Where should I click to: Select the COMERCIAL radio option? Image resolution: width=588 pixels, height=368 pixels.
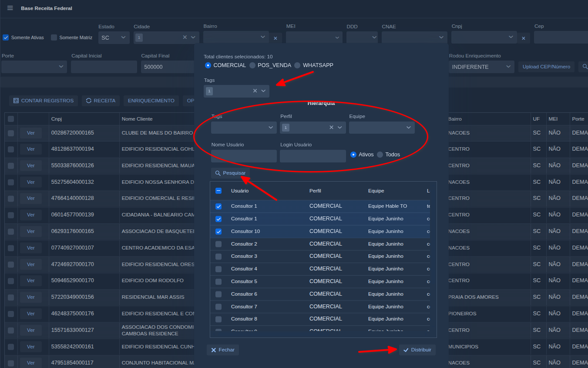point(208,65)
